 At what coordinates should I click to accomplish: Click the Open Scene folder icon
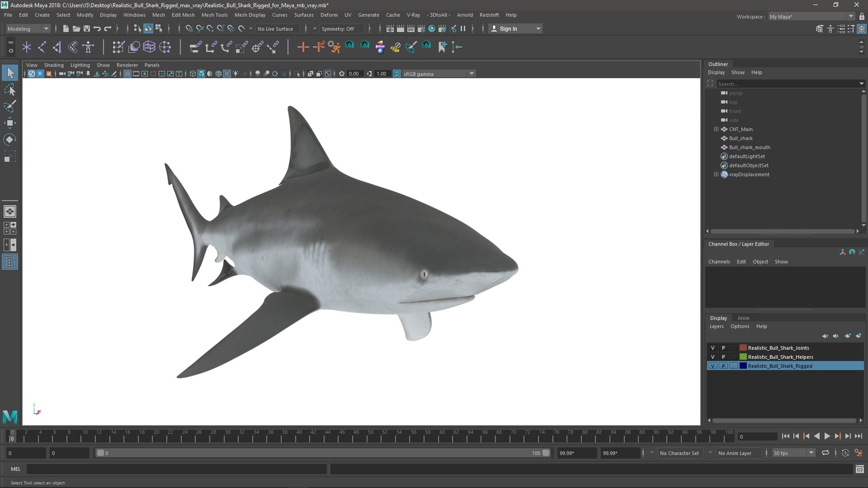[76, 28]
